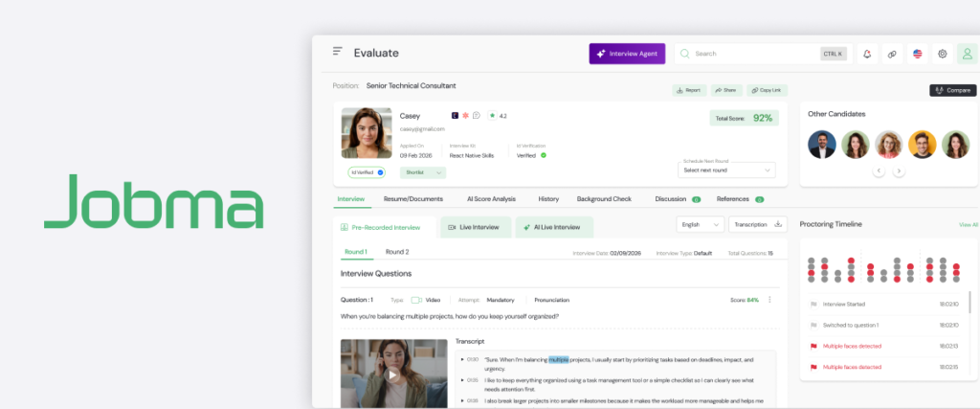Select the Interview tab

351,199
